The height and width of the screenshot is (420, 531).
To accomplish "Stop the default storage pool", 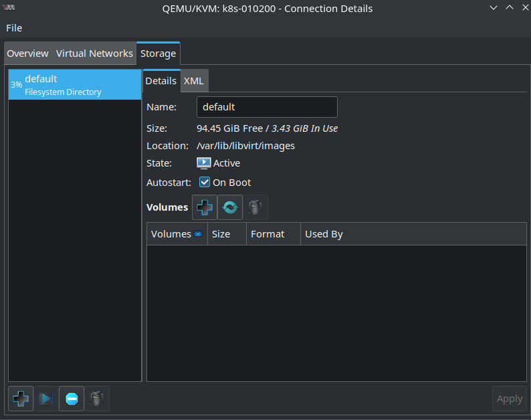I will [72, 399].
